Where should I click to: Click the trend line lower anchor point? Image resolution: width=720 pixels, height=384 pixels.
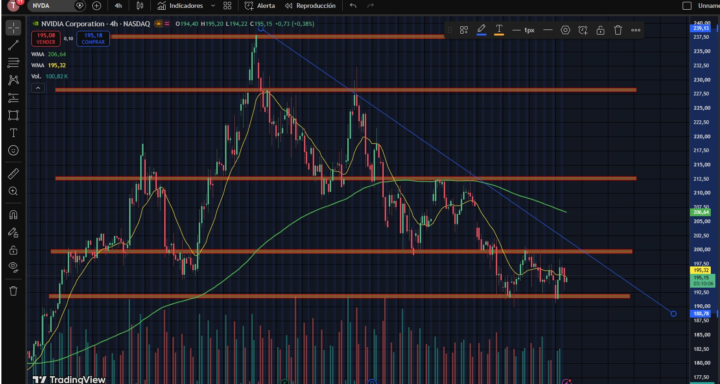673,314
